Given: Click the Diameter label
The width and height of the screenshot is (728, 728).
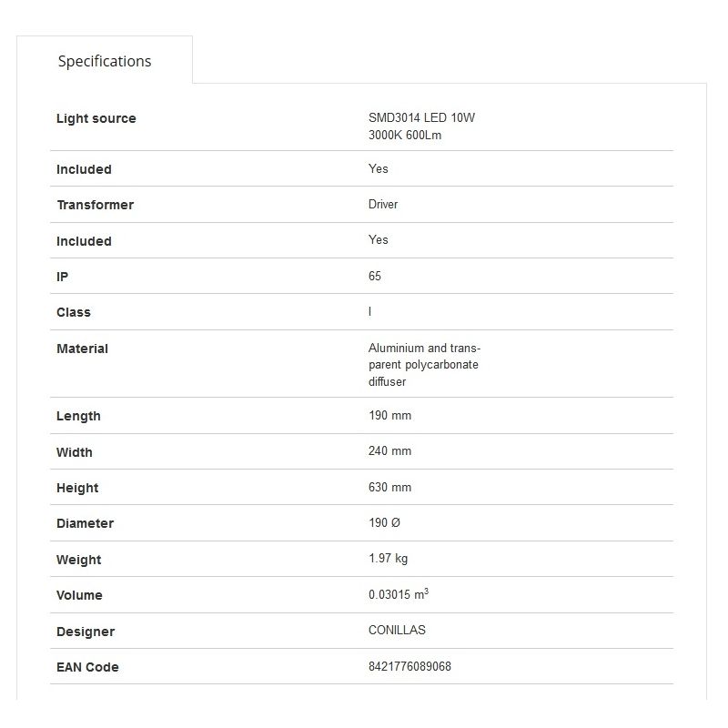Looking at the screenshot, I should [x=85, y=523].
